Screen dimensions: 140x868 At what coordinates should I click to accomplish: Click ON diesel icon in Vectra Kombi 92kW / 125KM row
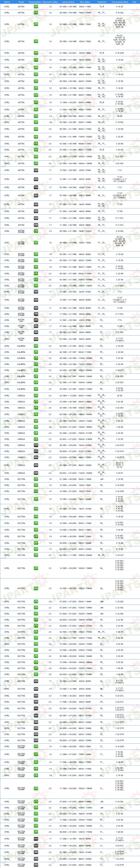click(36, 865)
